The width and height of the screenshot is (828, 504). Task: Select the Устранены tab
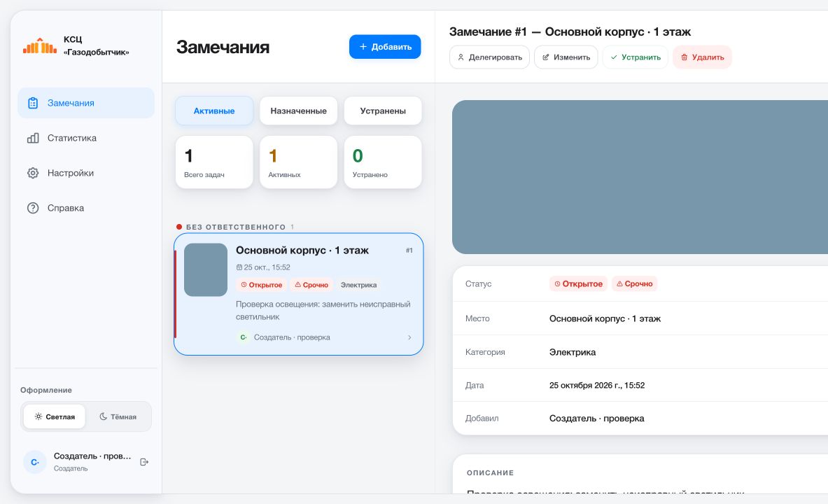(383, 111)
